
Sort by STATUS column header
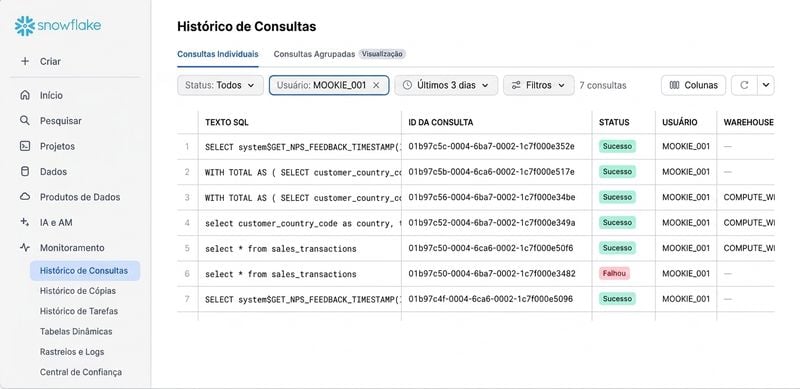point(614,123)
